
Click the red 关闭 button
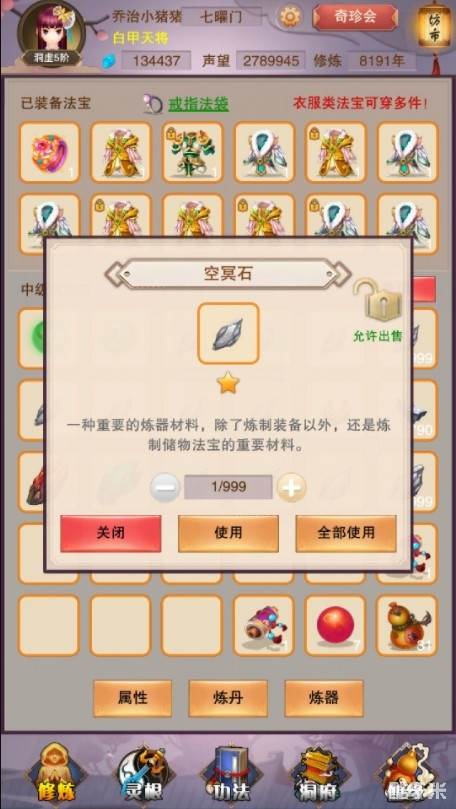[x=111, y=533]
